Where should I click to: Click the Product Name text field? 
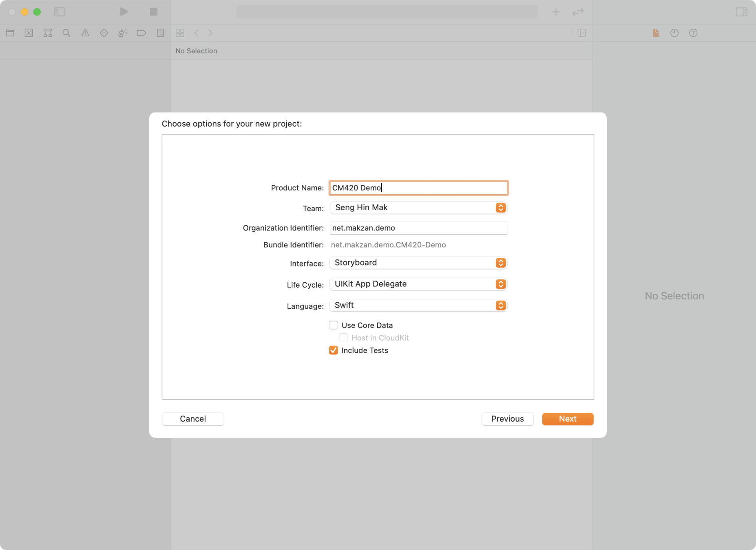pyautogui.click(x=419, y=188)
